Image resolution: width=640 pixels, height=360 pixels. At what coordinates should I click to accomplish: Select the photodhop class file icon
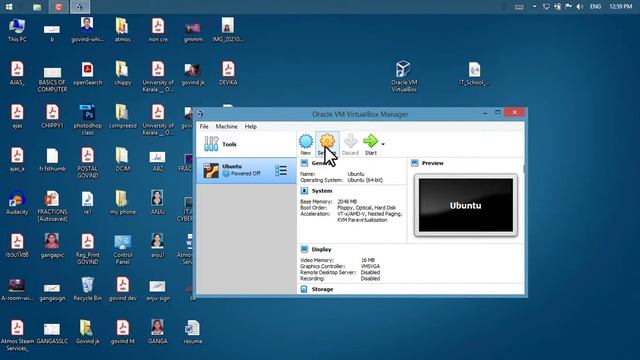[87, 120]
